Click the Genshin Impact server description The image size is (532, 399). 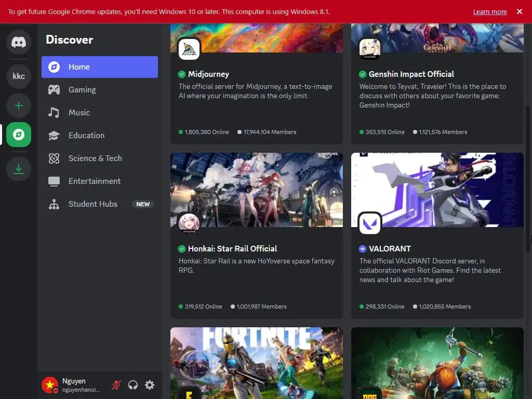coord(433,96)
